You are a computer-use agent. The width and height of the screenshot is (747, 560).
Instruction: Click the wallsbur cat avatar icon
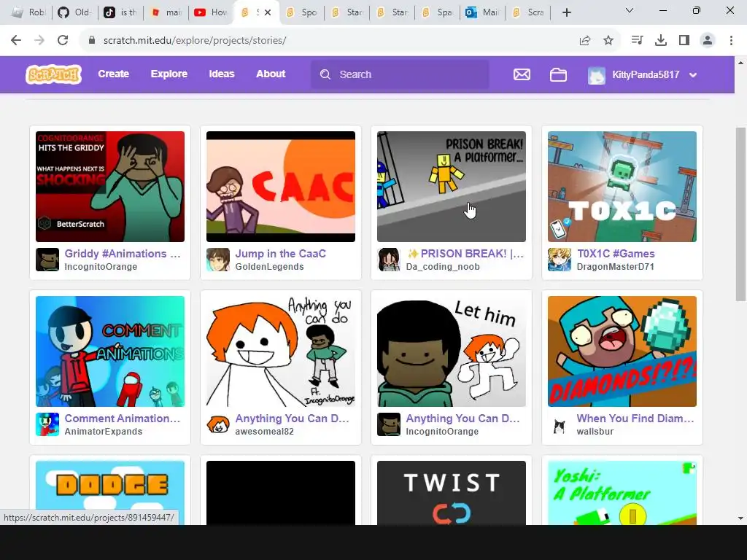pos(560,424)
